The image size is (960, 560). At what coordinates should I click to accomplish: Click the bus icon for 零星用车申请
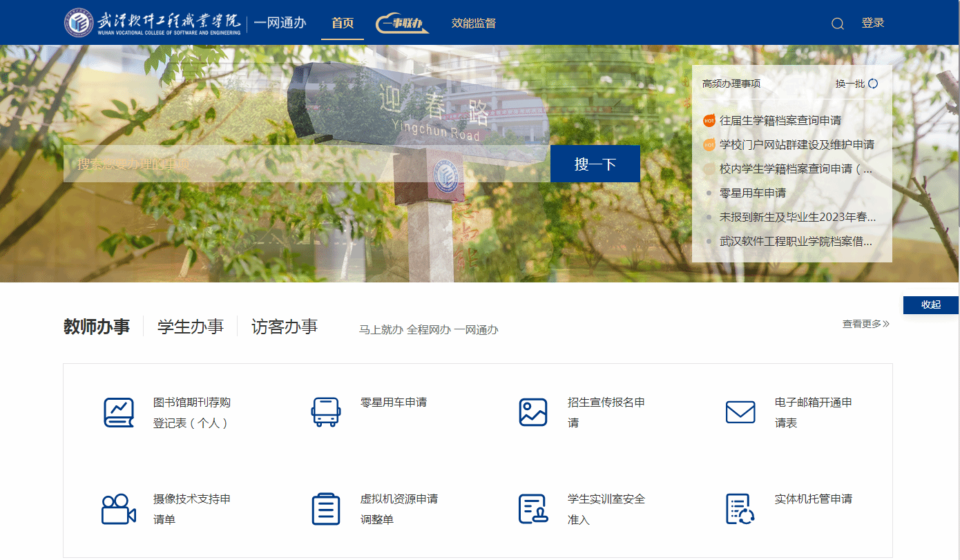click(x=325, y=412)
